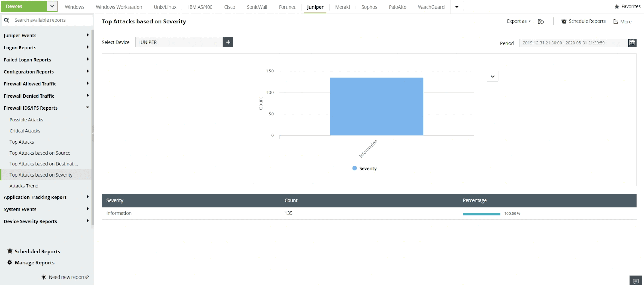Toggle the Severity legend series marker
This screenshot has height=285, width=644.
point(354,168)
